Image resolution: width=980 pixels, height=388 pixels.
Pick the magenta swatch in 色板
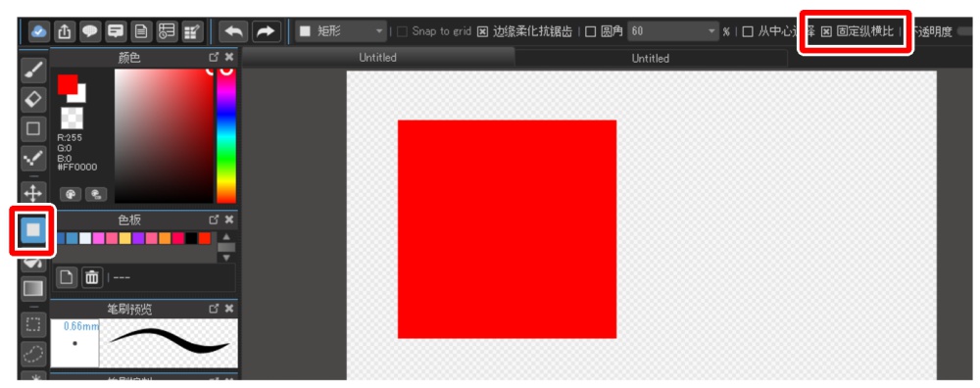[98, 238]
